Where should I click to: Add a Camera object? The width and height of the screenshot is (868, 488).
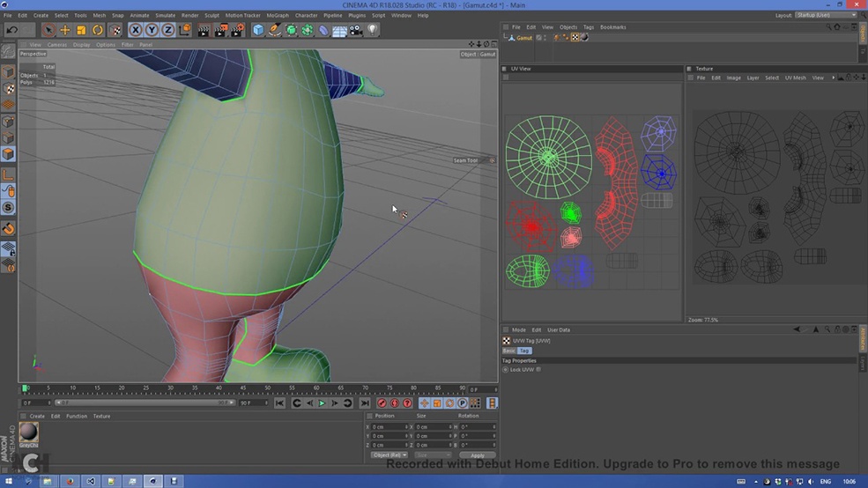(356, 30)
